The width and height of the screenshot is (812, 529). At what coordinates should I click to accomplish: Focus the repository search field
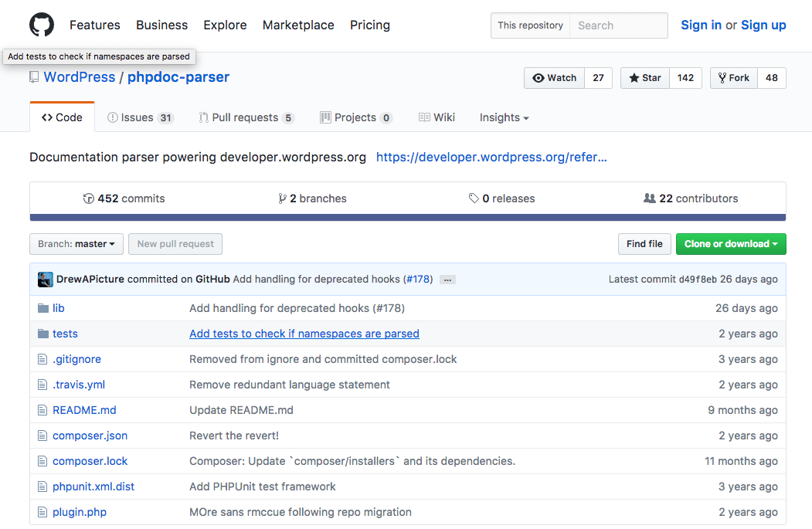(x=618, y=25)
